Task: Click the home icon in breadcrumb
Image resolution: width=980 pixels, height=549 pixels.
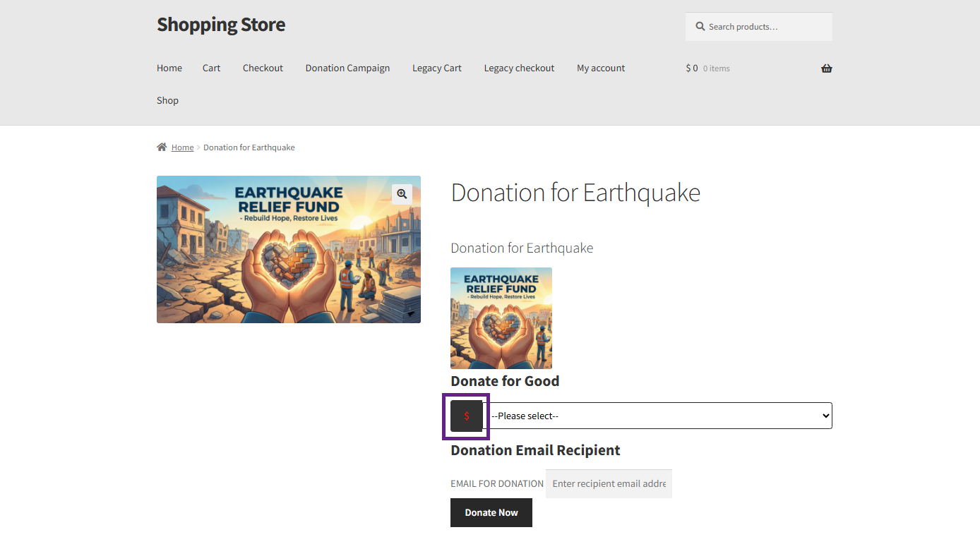Action: click(x=162, y=147)
